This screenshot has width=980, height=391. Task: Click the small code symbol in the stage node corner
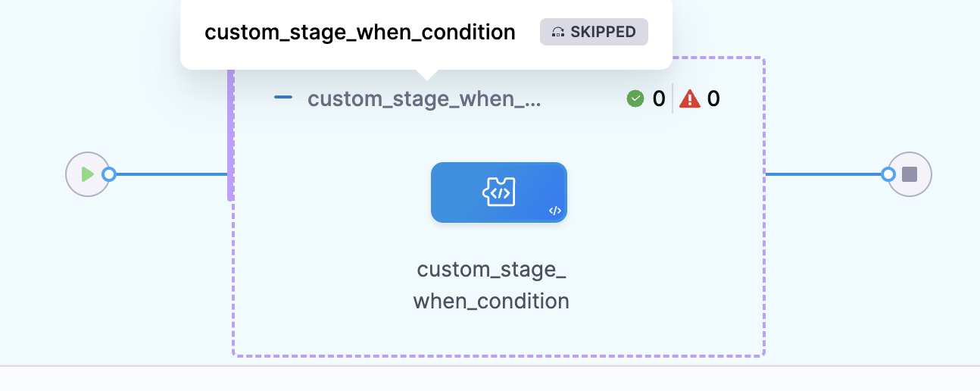click(x=554, y=211)
